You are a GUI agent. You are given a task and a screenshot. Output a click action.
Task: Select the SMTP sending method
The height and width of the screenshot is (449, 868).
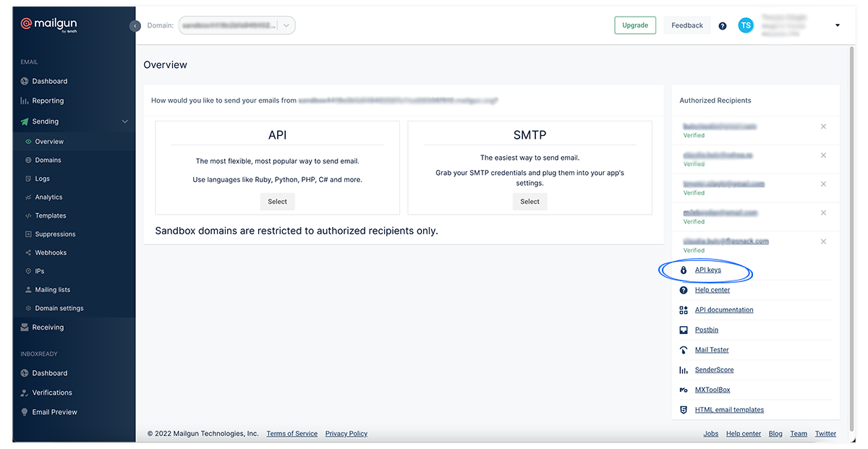pyautogui.click(x=529, y=202)
